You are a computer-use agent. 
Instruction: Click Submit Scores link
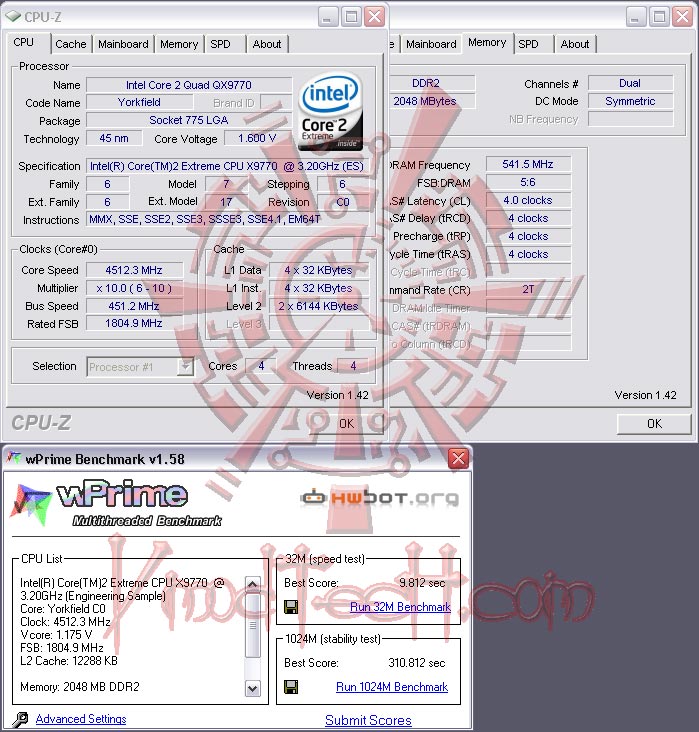[368, 720]
